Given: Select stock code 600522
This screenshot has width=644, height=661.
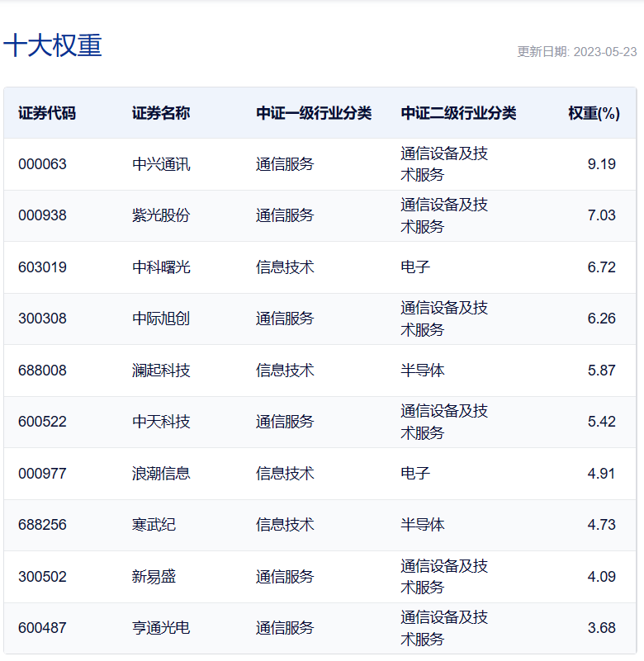Looking at the screenshot, I should (x=42, y=422).
